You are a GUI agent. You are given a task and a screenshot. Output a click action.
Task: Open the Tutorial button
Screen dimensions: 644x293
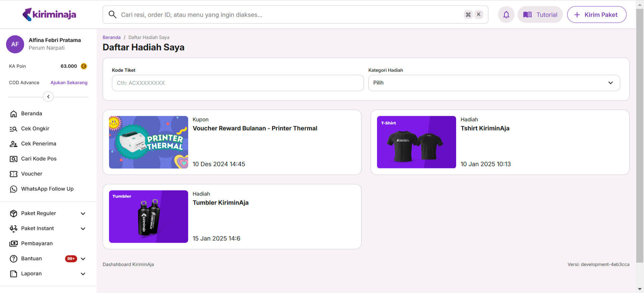[x=540, y=15]
